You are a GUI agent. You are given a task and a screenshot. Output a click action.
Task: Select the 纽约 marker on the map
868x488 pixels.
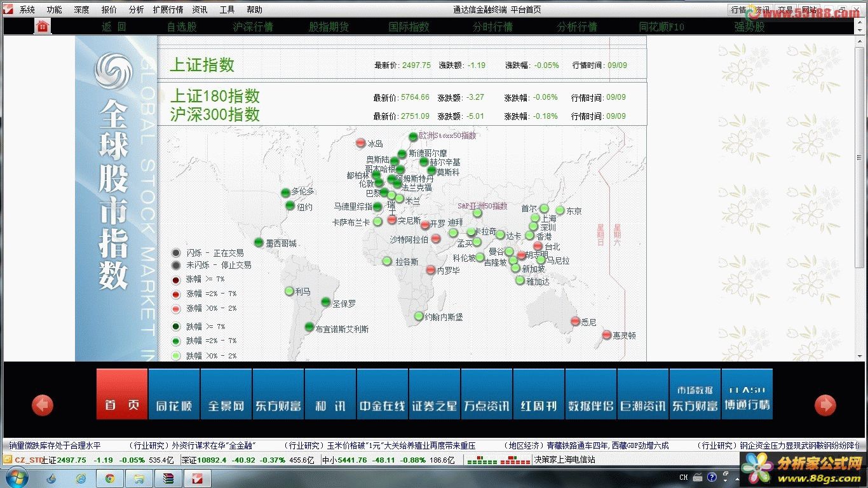(x=290, y=205)
